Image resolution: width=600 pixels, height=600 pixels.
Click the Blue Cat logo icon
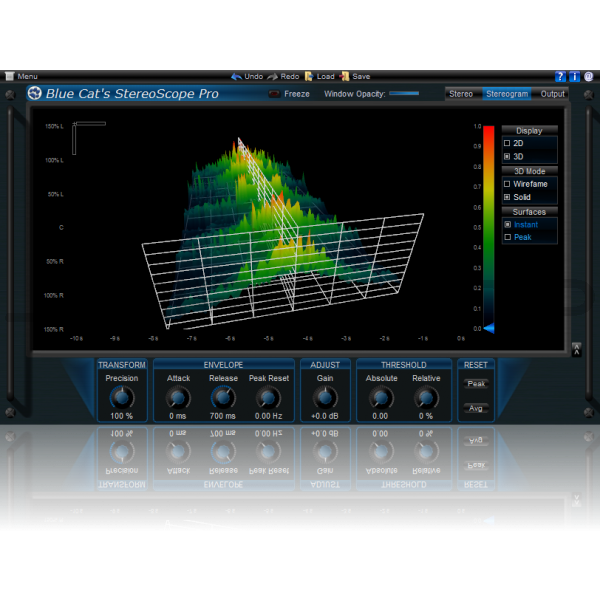point(35,94)
